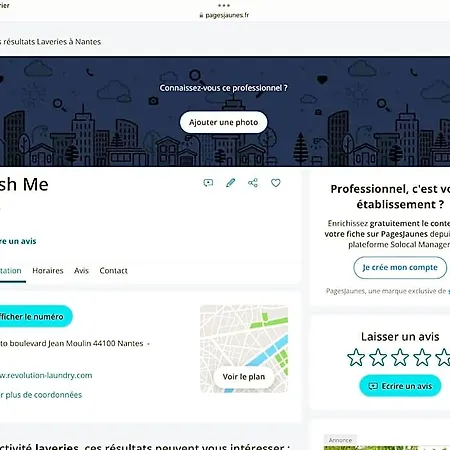This screenshot has height=450, width=450.
Task: Select the second rating star
Action: pyautogui.click(x=378, y=357)
